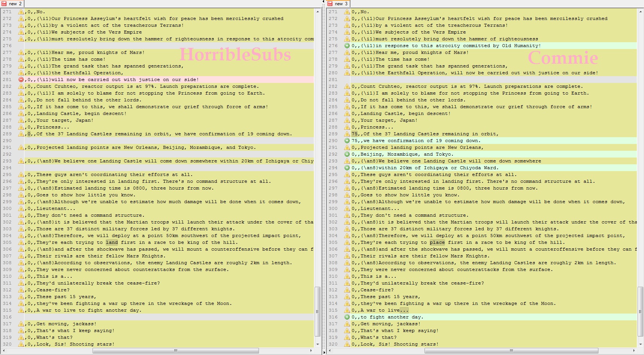Switch to the 'new 2' tab
The height and width of the screenshot is (355, 644).
coord(12,3)
